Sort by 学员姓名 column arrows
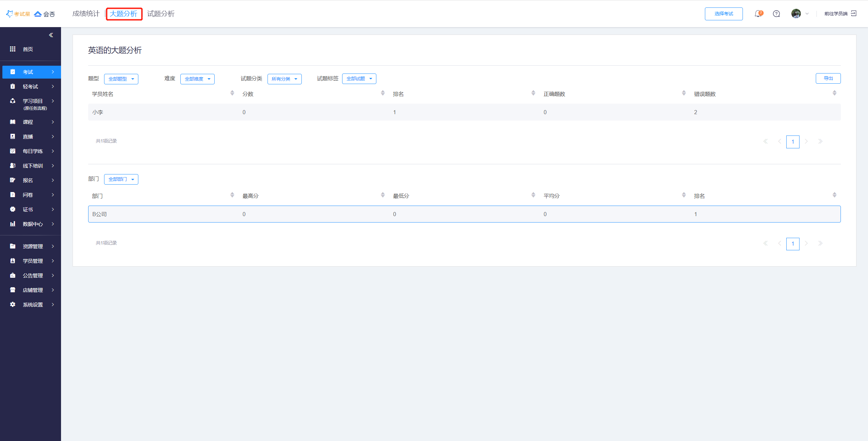 [x=232, y=93]
